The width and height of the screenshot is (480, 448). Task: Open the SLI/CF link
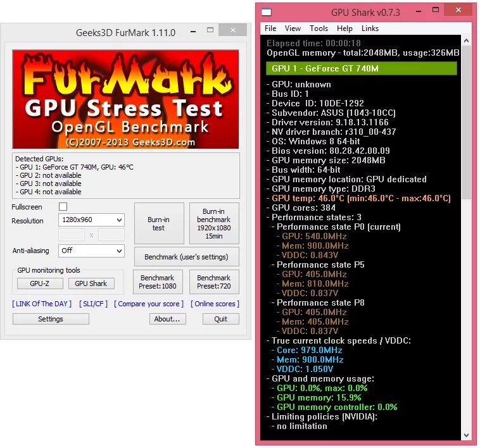pyautogui.click(x=93, y=304)
